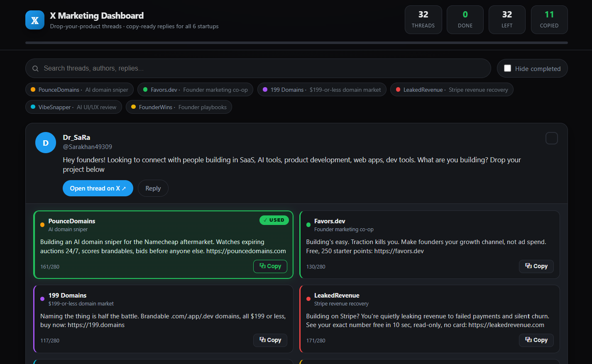Click the LeakedRevenue card heading
The height and width of the screenshot is (364, 592).
tap(337, 296)
